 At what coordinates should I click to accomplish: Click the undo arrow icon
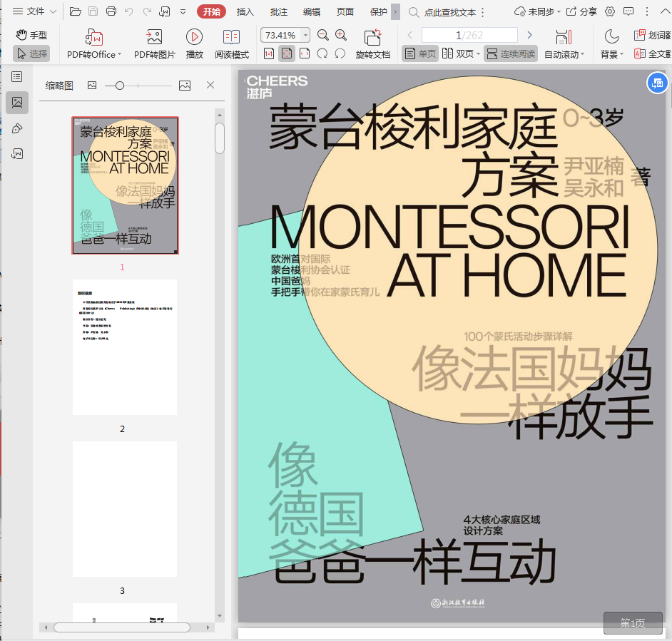pyautogui.click(x=128, y=11)
